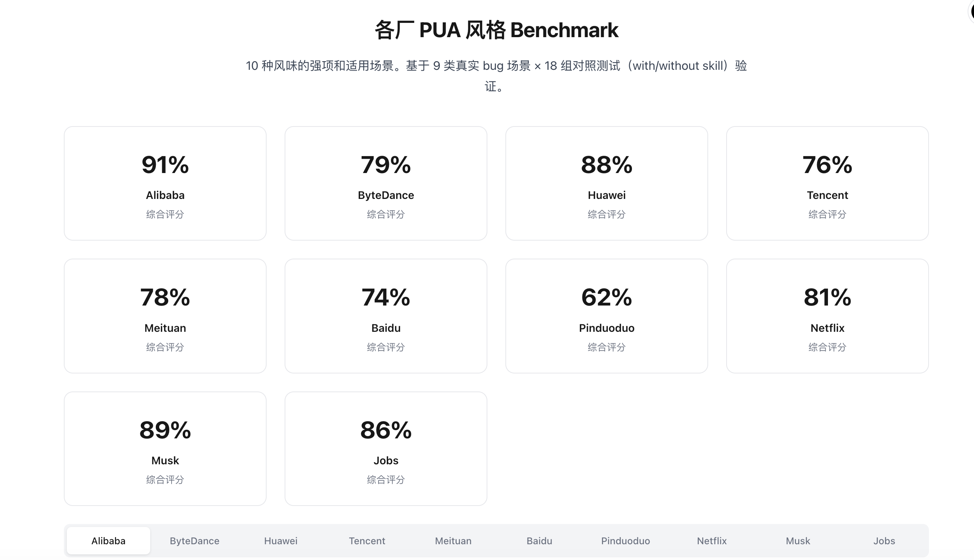
Task: Select the Alibaba tab
Action: pos(108,540)
